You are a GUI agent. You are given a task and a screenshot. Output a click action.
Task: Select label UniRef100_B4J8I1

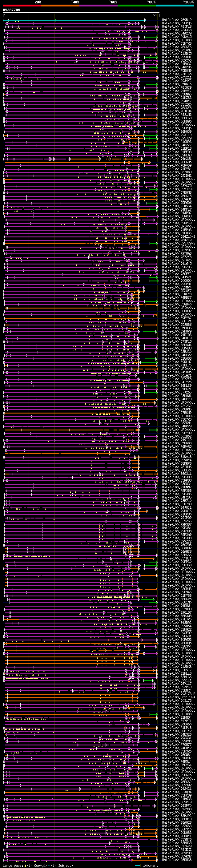[x=177, y=507]
